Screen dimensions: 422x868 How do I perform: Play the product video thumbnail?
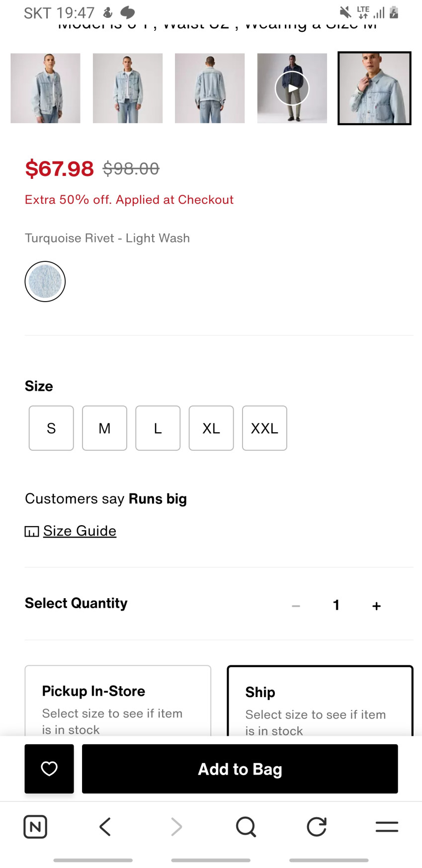coord(292,88)
